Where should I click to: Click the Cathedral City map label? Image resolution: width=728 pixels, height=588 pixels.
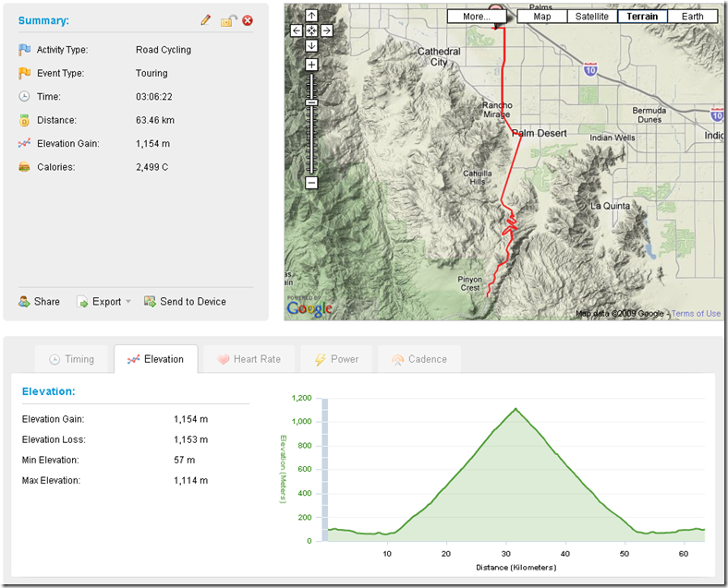439,56
